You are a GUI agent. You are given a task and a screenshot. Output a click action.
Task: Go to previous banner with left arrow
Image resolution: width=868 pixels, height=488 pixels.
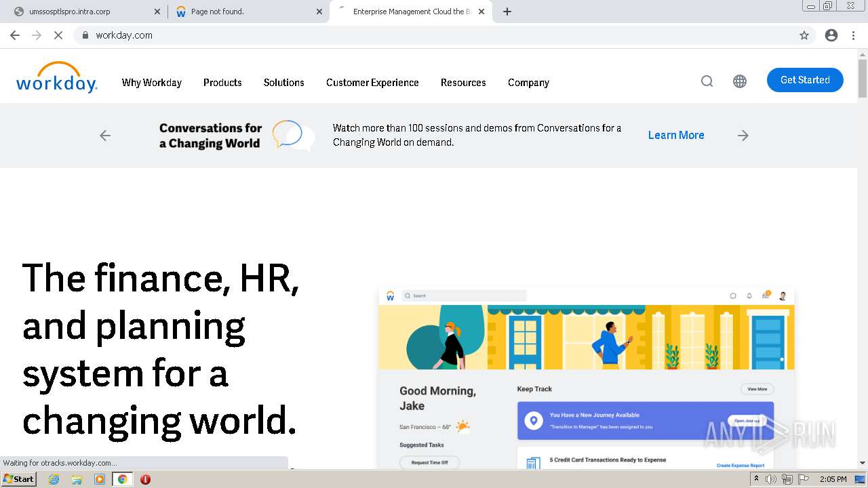click(105, 136)
